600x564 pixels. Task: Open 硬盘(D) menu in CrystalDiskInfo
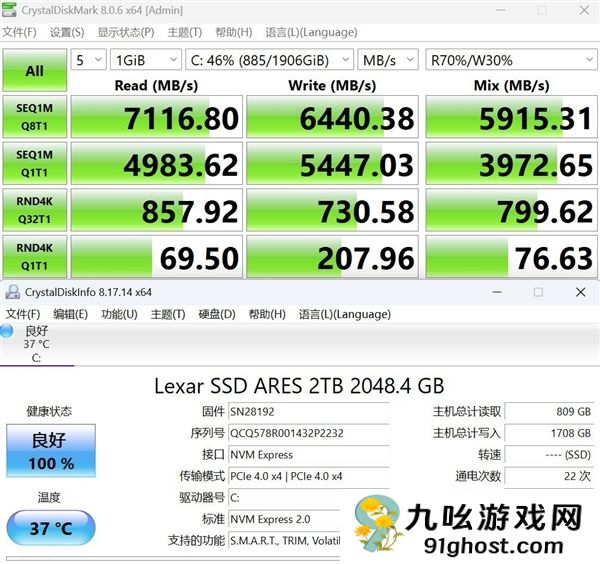point(217,314)
